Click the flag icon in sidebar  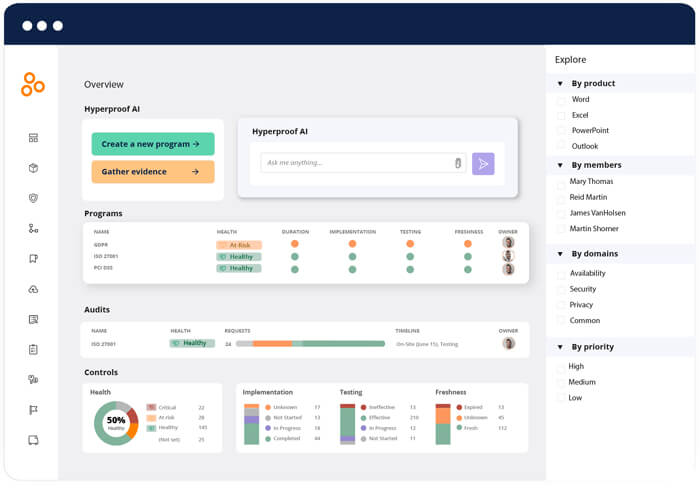[33, 409]
